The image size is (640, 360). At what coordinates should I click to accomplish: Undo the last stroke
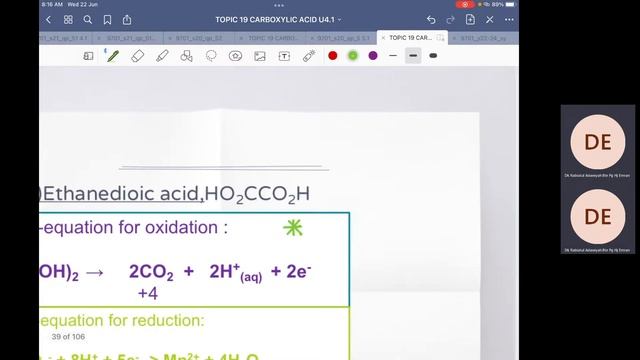pos(431,20)
